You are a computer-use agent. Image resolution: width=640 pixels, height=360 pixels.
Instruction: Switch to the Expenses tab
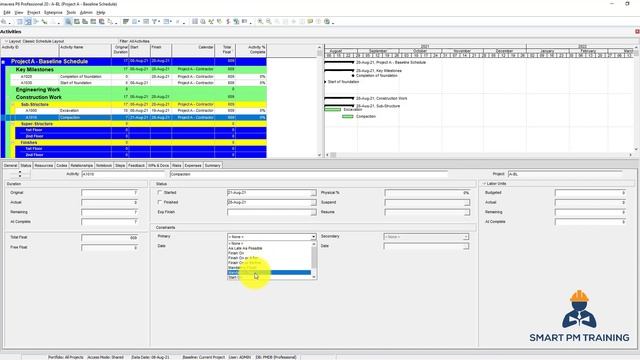click(193, 165)
